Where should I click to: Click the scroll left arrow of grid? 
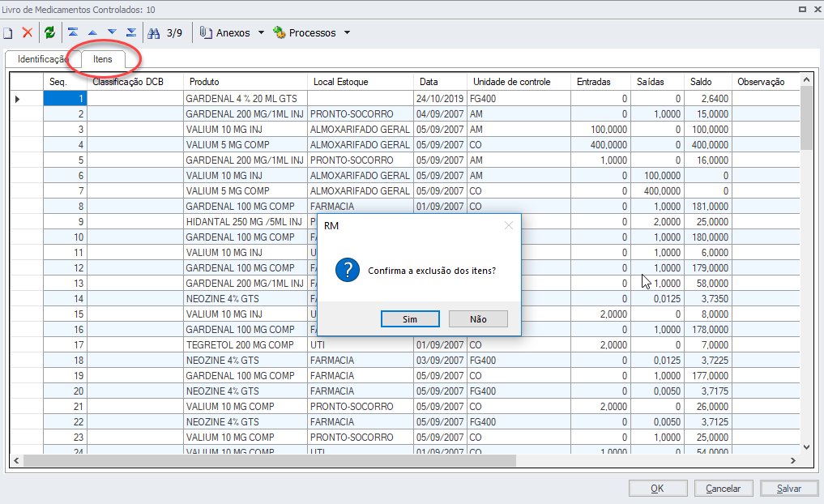click(16, 460)
